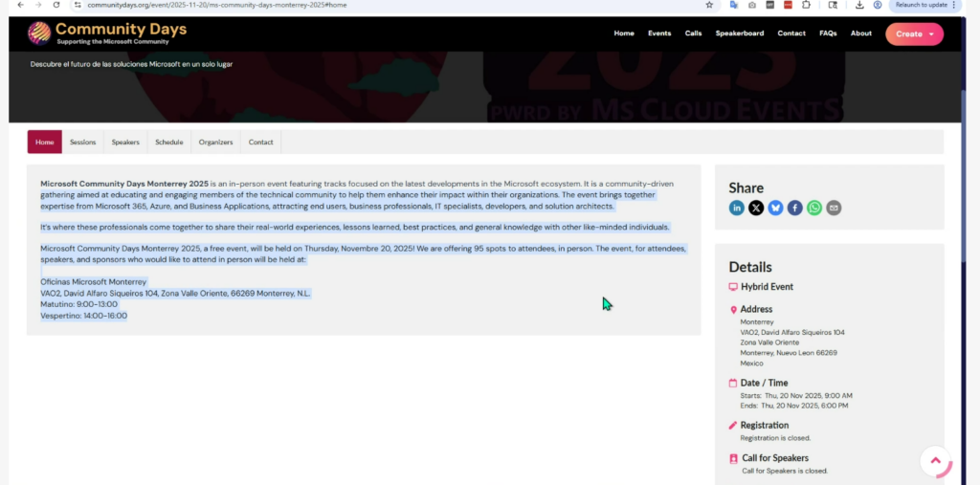The image size is (980, 485).
Task: Click 'Vespertino: 14:00-16:00' text
Action: 84,317
